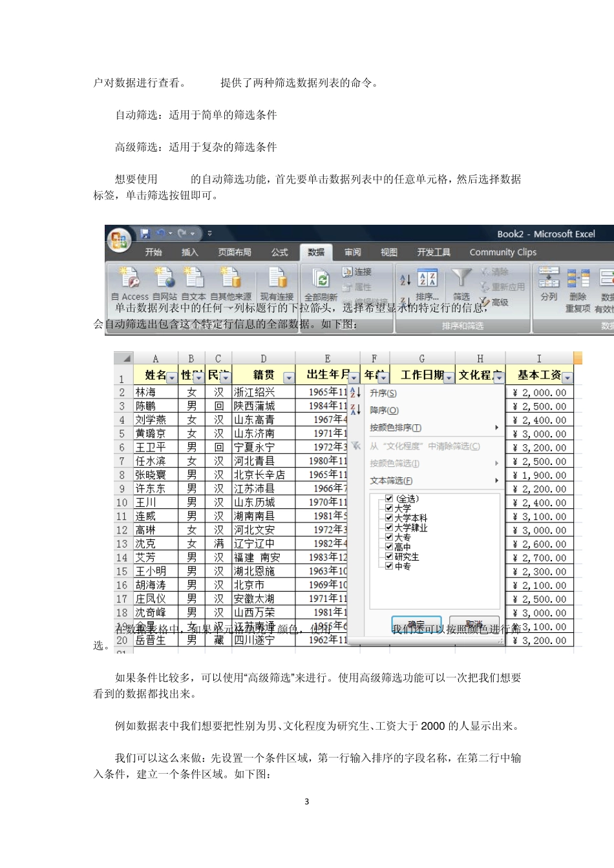Click the 自其他来源 import icon
The image size is (614, 868).
[231, 278]
